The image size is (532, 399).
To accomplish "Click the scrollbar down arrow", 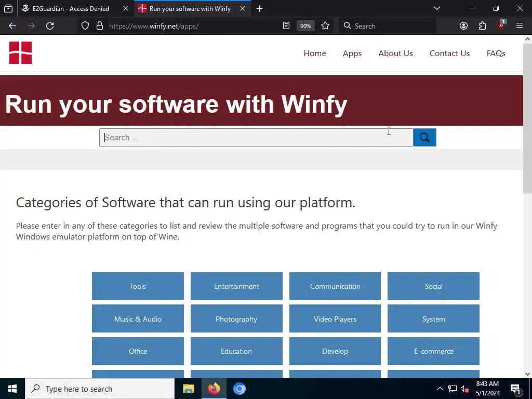I will [528, 374].
